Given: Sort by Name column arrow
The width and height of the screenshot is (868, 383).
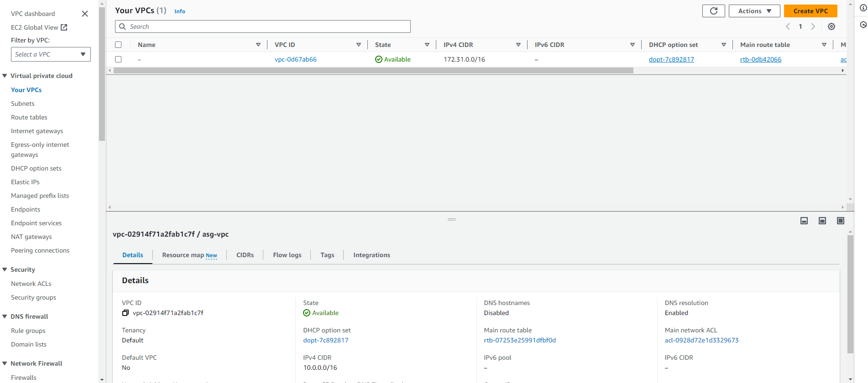Looking at the screenshot, I should point(258,45).
